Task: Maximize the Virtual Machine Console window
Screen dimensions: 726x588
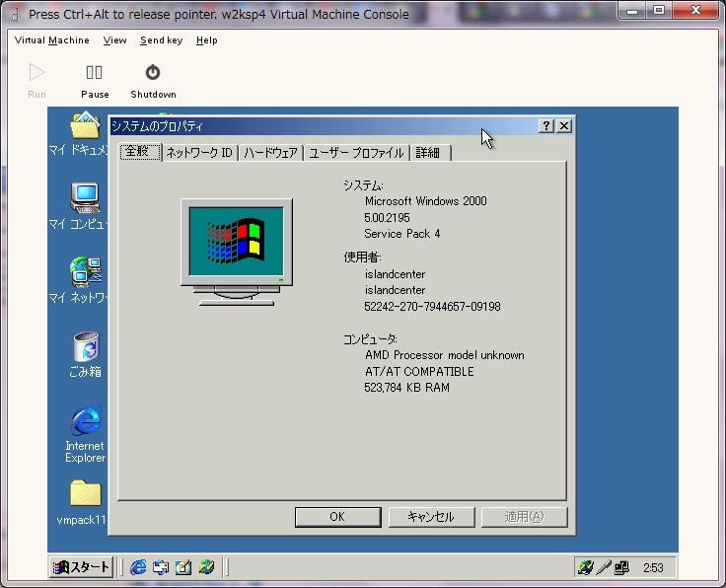Action: click(658, 10)
